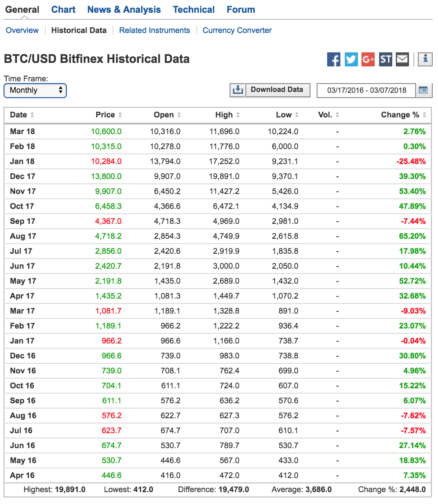Viewport: 438px width, 504px height.
Task: Sort table by Change % column arrows
Action: point(424,115)
